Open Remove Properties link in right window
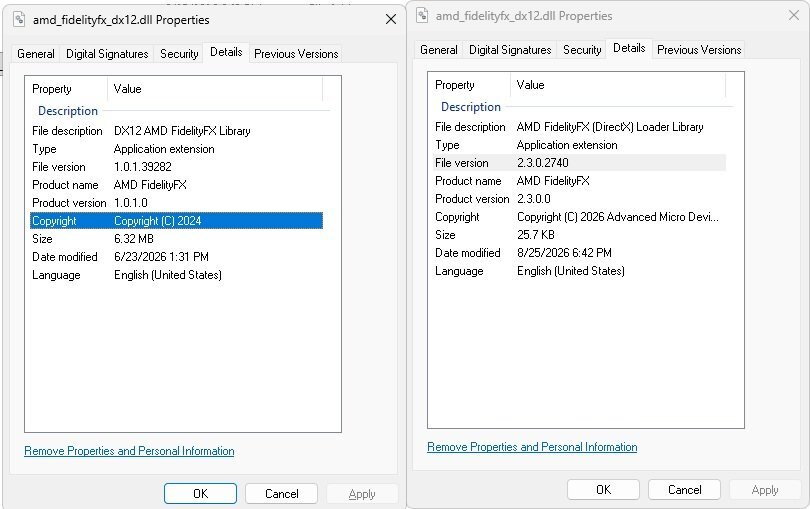This screenshot has width=810, height=509. click(532, 446)
